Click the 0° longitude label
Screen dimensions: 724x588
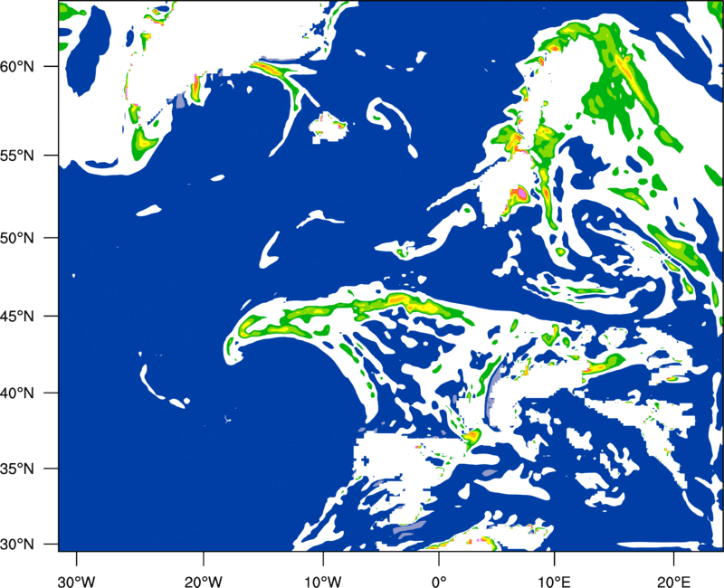click(x=439, y=582)
